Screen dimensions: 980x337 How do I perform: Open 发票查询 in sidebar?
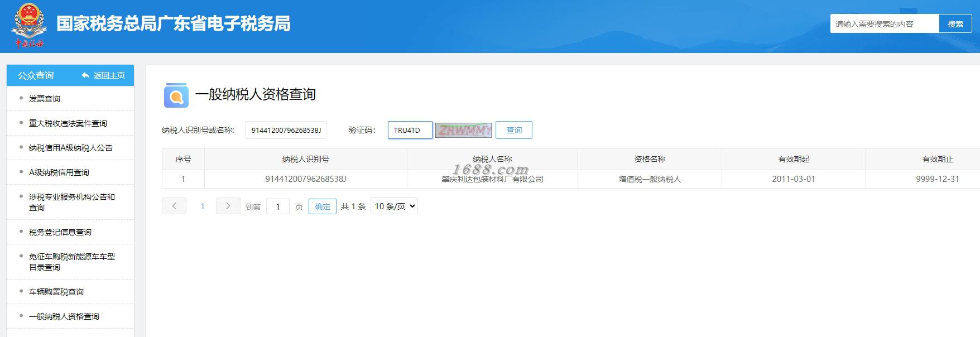45,99
